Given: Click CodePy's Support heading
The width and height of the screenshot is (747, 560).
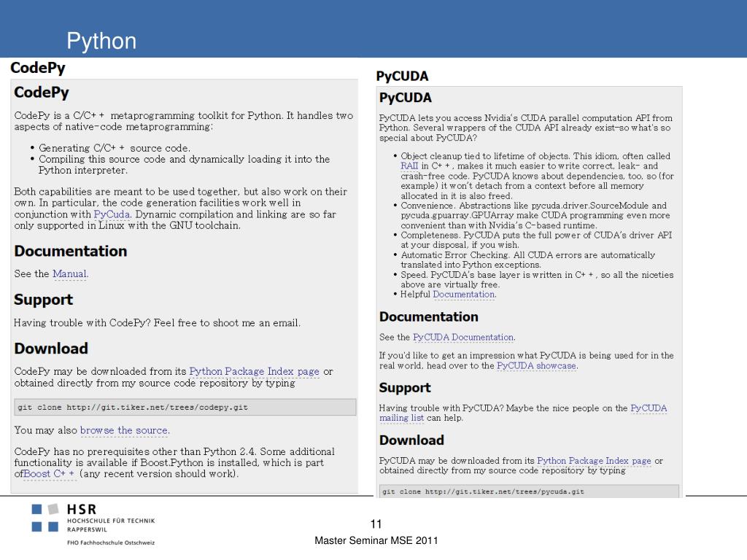Looking at the screenshot, I should click(x=43, y=300).
